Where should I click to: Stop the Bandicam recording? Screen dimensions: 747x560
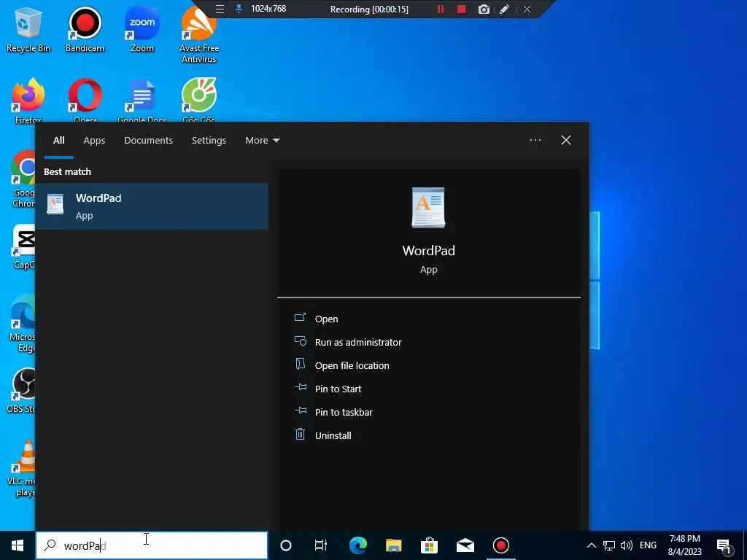click(x=461, y=9)
